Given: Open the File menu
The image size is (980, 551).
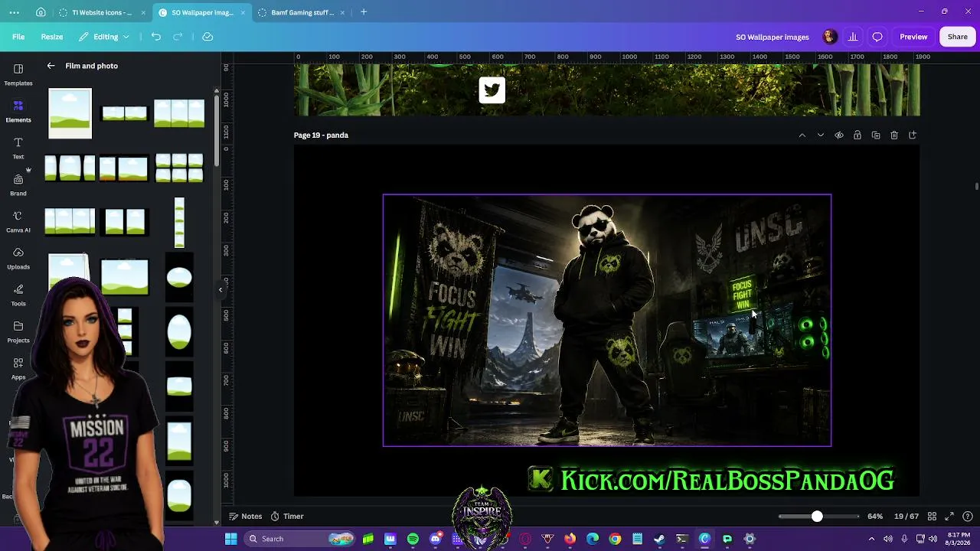Looking at the screenshot, I should coord(18,37).
